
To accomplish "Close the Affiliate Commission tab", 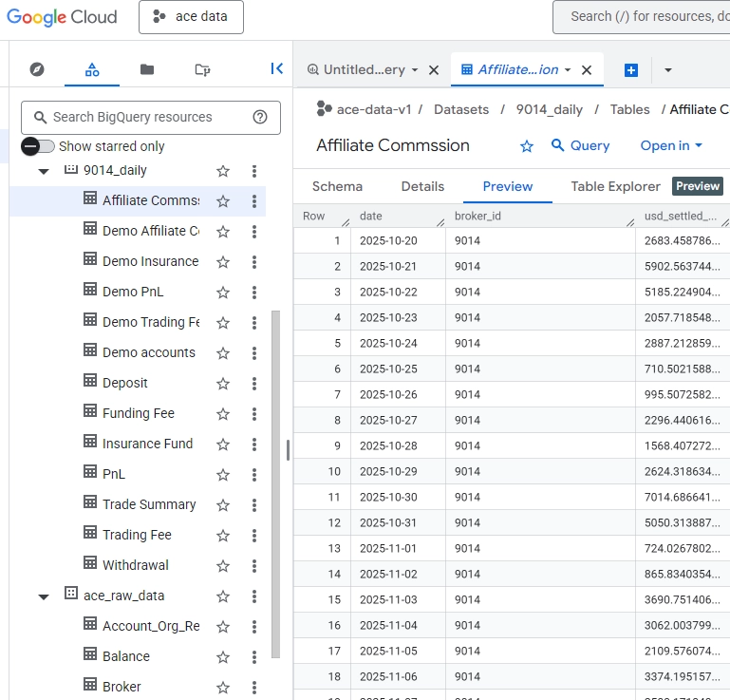I will [587, 70].
